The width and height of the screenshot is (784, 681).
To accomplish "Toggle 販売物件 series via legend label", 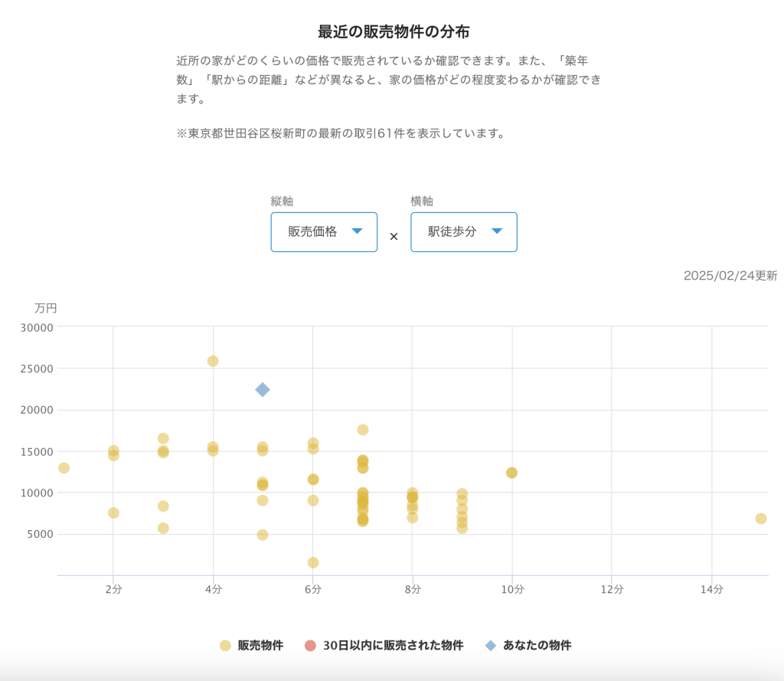I will tap(260, 646).
